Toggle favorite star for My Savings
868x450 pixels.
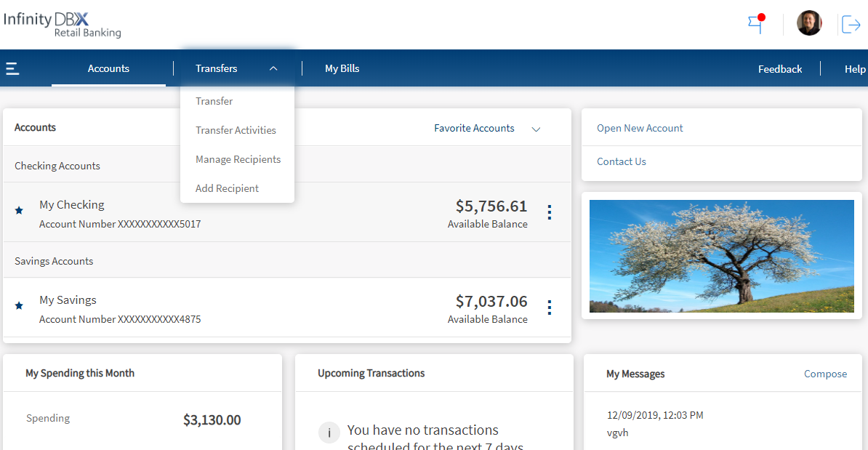pos(19,306)
